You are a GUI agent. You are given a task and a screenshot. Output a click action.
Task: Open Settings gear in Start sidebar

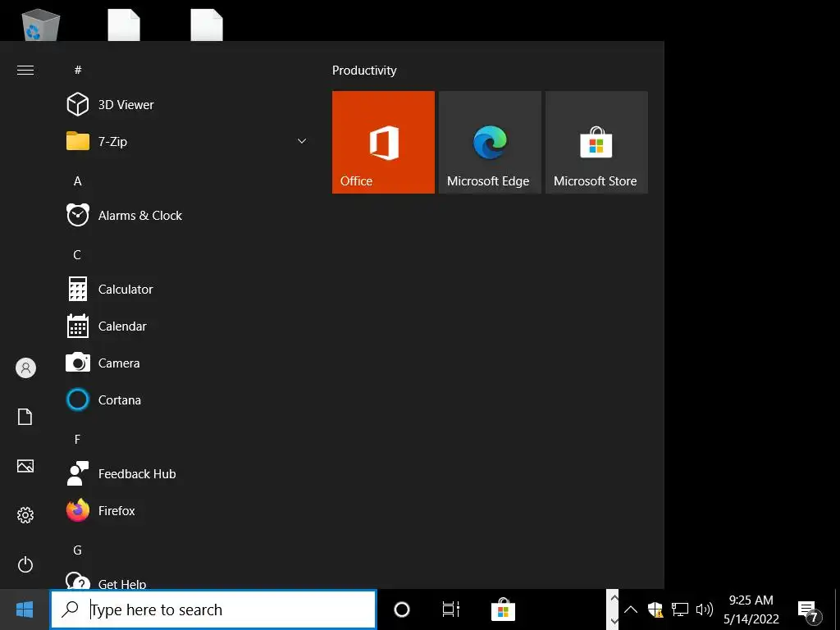(25, 515)
